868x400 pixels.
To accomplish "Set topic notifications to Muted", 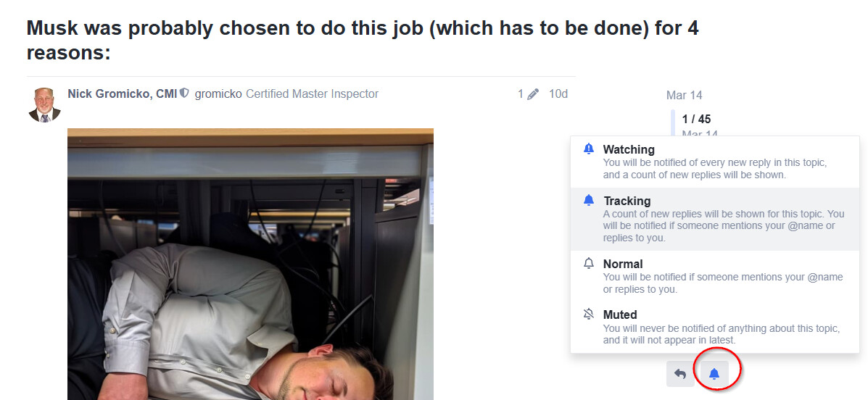I will pyautogui.click(x=715, y=327).
